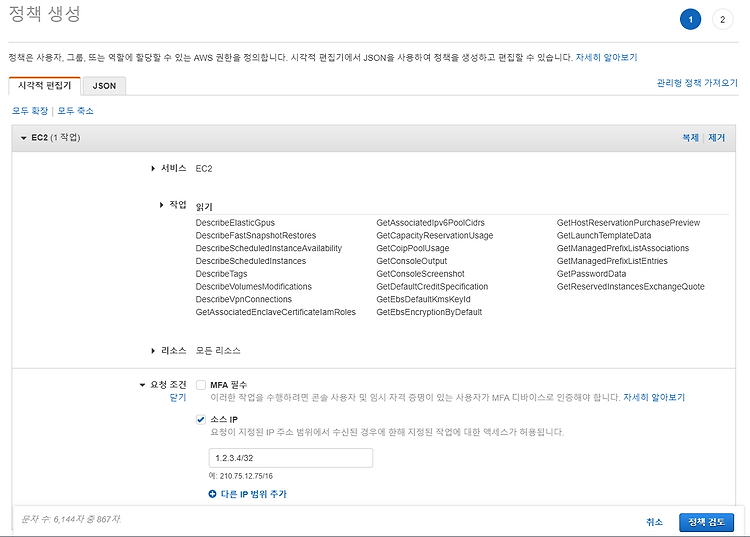
Task: Click GetConsoleOutput action text
Action: point(412,261)
